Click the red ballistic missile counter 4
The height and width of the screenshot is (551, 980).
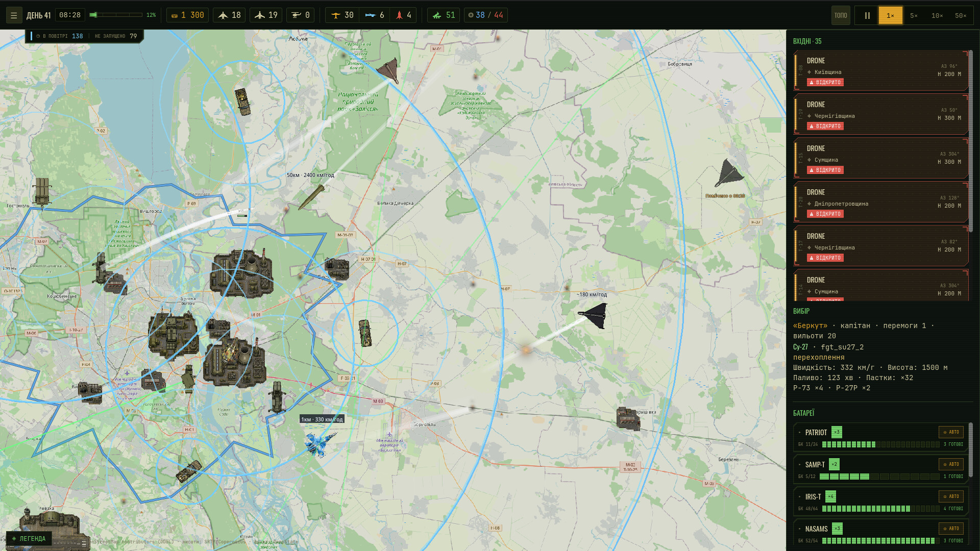pyautogui.click(x=403, y=15)
